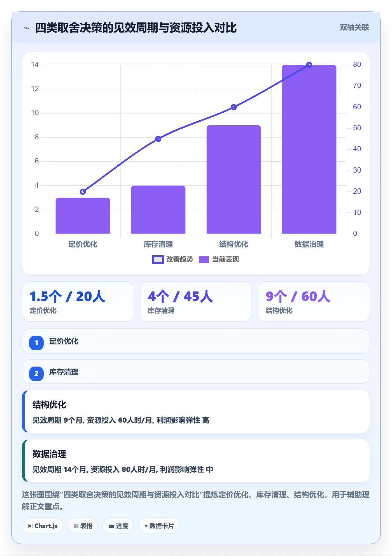Viewport: 392px width, 556px height.
Task: Open the 1.5个 / 20人 stat card
Action: [78, 302]
